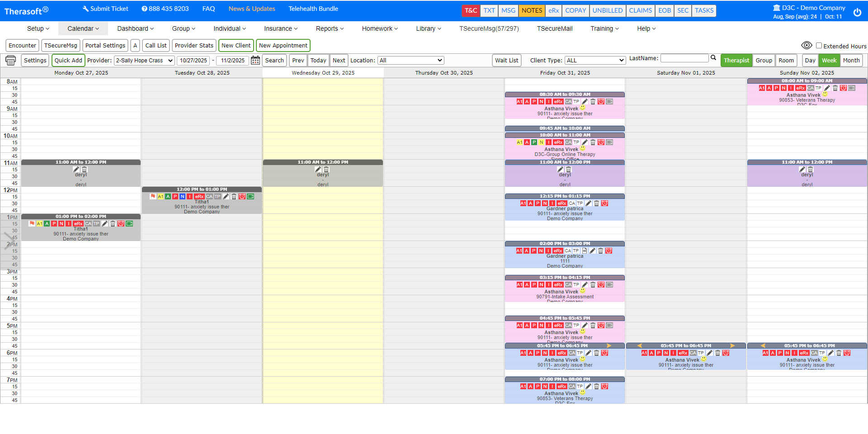Edit Monday 11:00 AM deryl appointment pencil

pos(76,170)
